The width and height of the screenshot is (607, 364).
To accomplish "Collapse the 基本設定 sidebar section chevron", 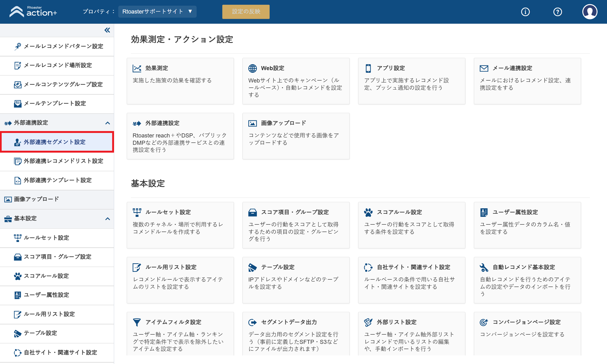I will tap(107, 219).
